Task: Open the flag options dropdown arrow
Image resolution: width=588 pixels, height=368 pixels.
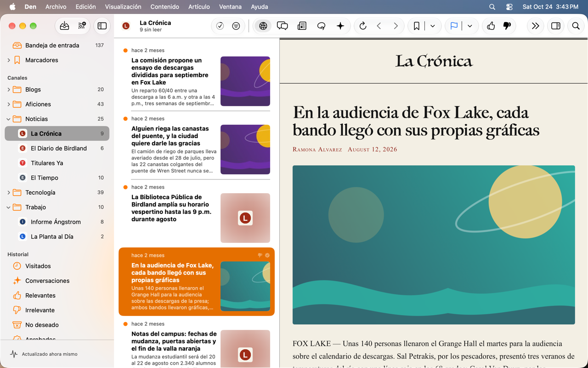Action: tap(470, 26)
